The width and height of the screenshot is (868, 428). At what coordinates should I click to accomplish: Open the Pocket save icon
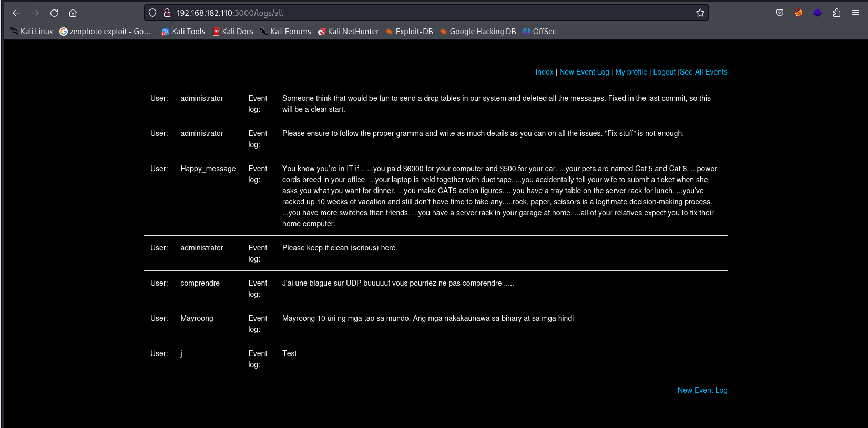pyautogui.click(x=780, y=13)
